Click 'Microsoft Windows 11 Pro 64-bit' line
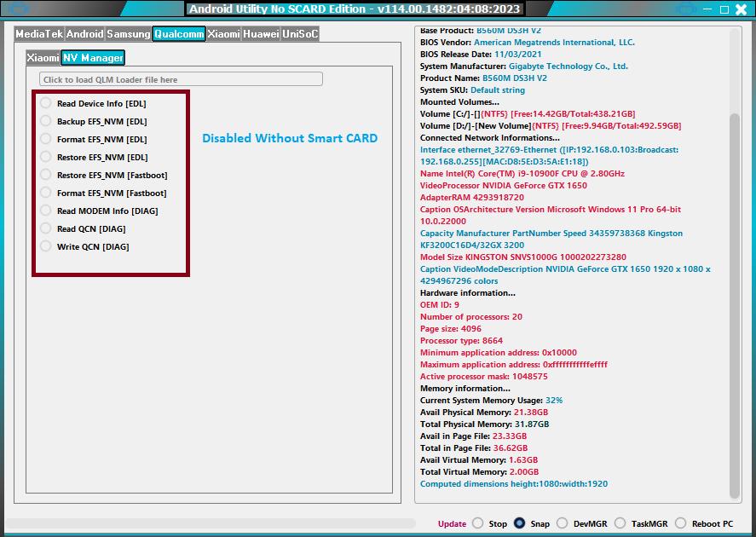 point(551,216)
